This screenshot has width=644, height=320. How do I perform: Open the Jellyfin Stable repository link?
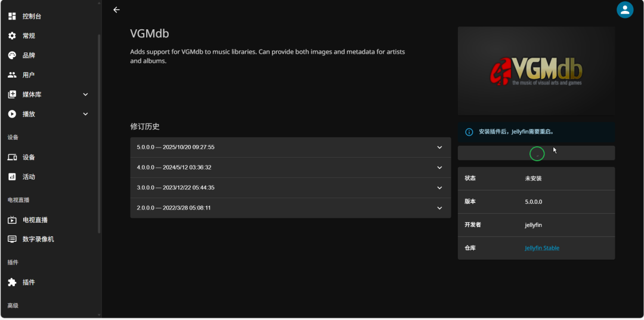541,248
